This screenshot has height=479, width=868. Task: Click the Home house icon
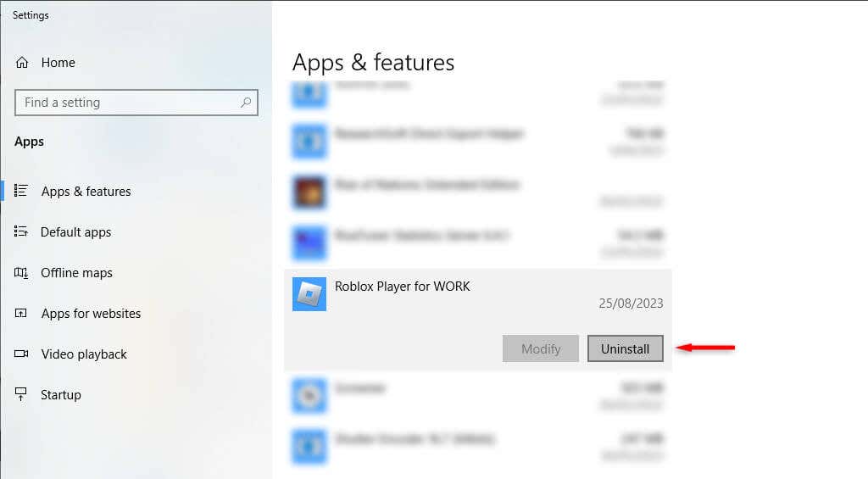pyautogui.click(x=22, y=63)
